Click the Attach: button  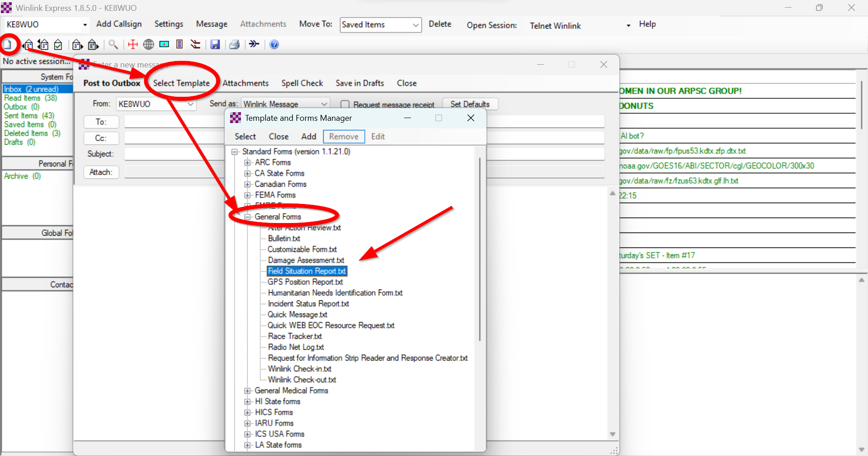(101, 172)
